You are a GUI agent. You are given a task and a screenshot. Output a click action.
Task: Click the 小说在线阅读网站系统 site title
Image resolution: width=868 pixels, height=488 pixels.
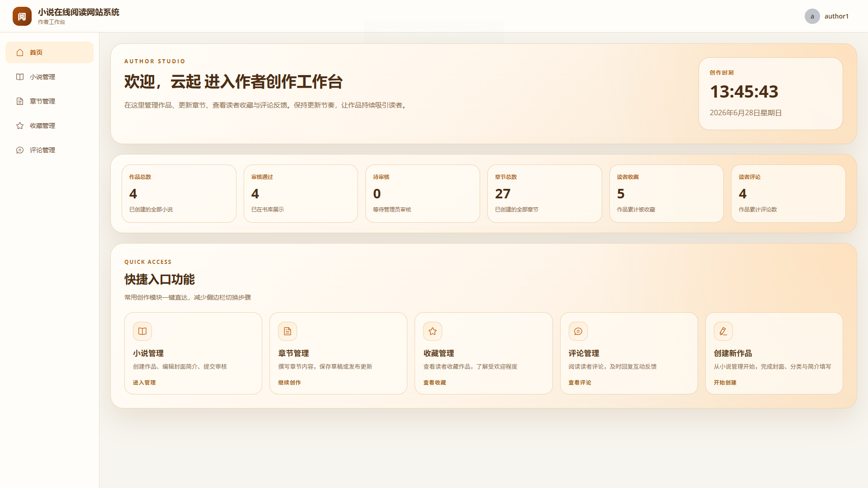(x=79, y=12)
